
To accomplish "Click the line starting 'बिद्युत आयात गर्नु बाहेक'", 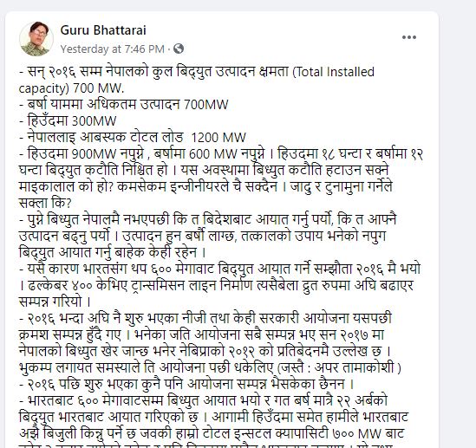I will pos(113,252).
